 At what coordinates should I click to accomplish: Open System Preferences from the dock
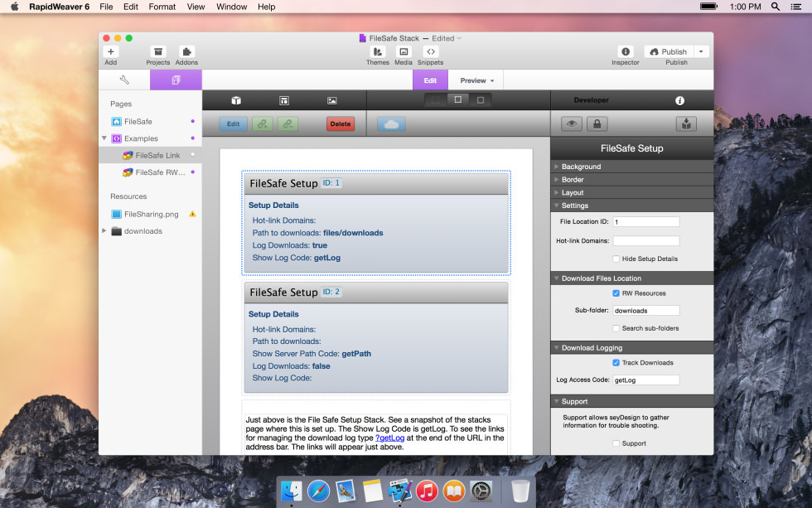coord(481,491)
